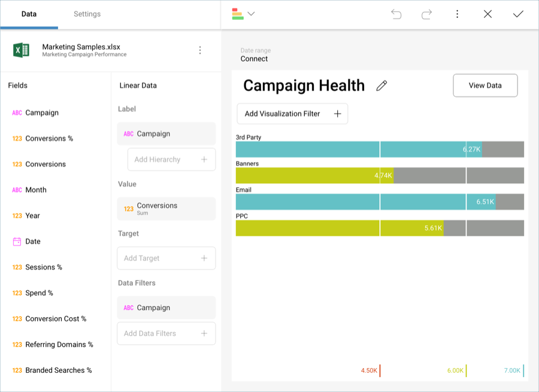Click the undo arrow icon

pyautogui.click(x=396, y=14)
